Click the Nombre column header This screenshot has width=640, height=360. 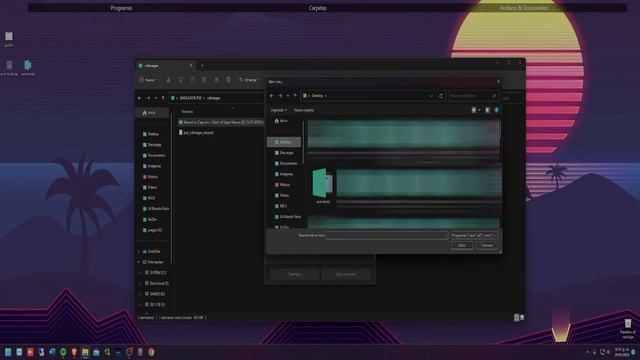coord(187,111)
